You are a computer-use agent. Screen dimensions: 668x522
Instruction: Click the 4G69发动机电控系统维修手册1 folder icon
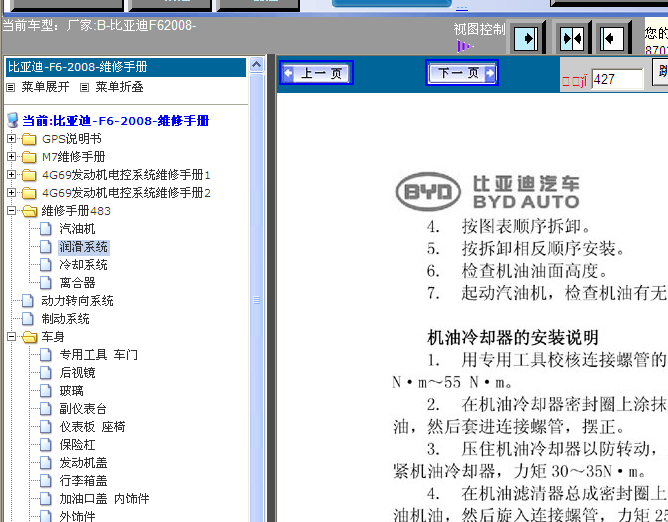click(x=29, y=175)
